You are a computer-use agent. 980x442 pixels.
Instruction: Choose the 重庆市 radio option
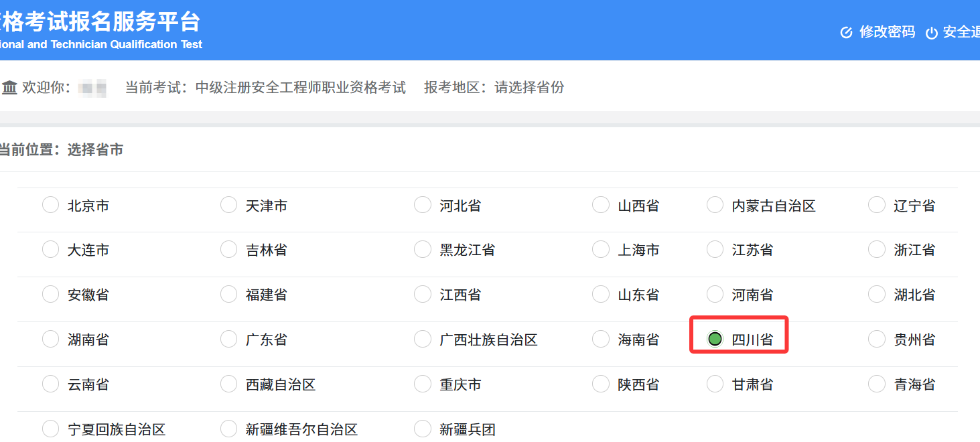(x=422, y=383)
